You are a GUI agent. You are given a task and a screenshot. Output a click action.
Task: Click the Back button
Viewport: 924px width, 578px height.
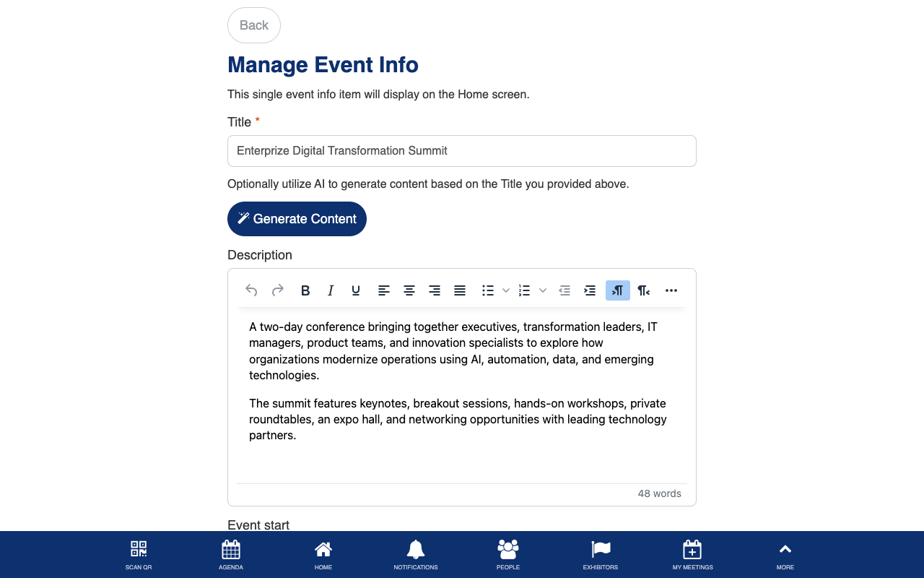coord(254,25)
